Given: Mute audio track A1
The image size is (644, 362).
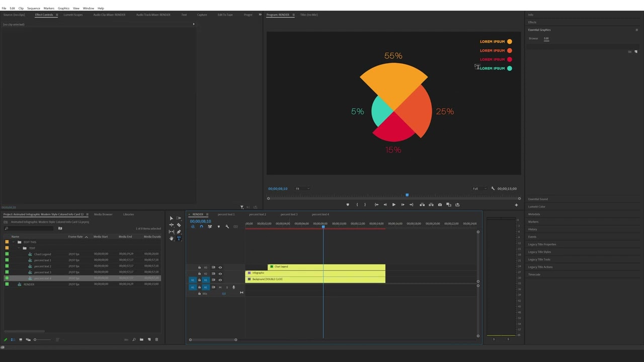Looking at the screenshot, I should pos(220,287).
